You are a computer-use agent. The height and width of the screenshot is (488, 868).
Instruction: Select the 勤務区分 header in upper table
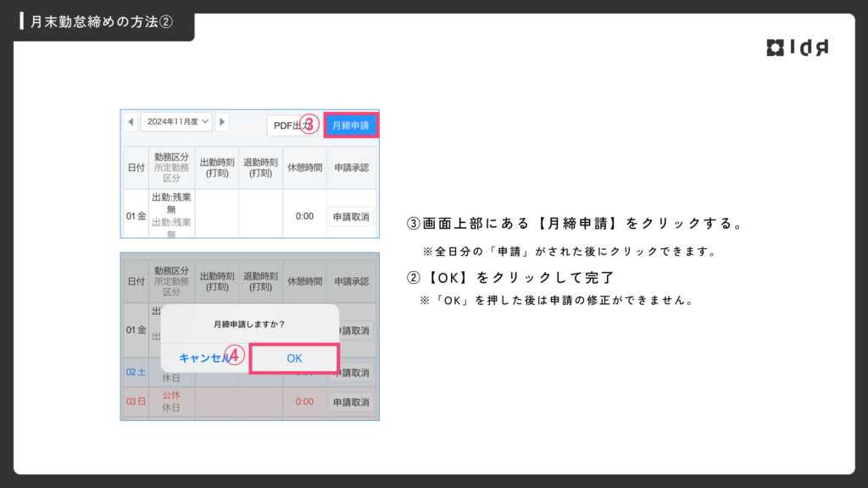click(x=171, y=168)
